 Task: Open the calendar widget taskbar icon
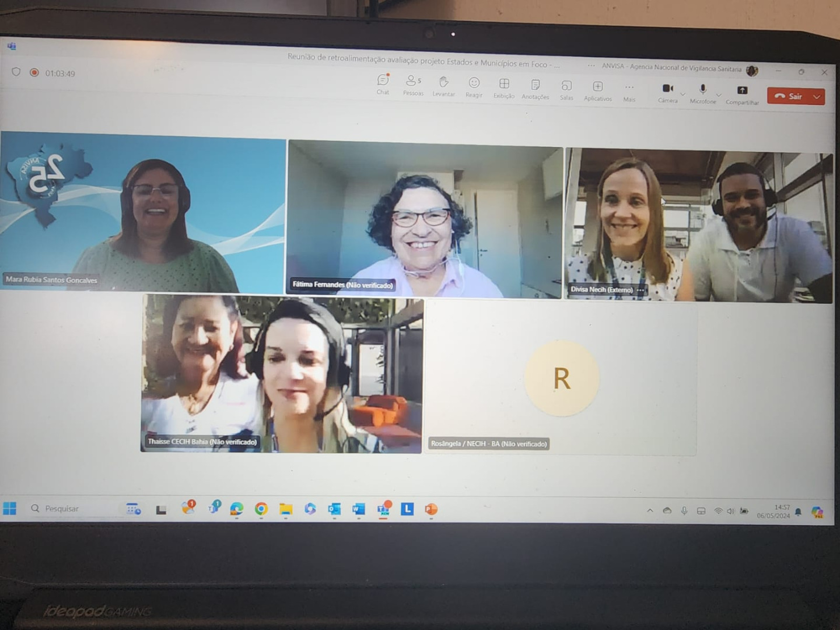(133, 509)
